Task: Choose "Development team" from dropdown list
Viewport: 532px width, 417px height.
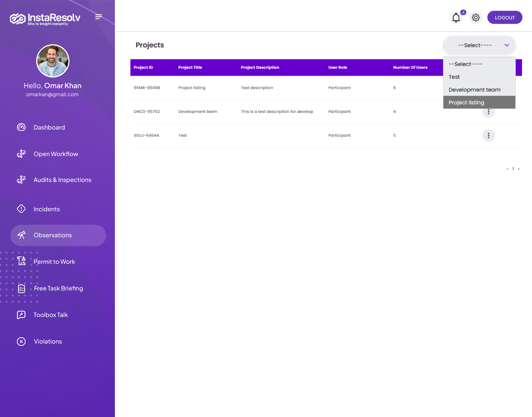Action: (474, 90)
